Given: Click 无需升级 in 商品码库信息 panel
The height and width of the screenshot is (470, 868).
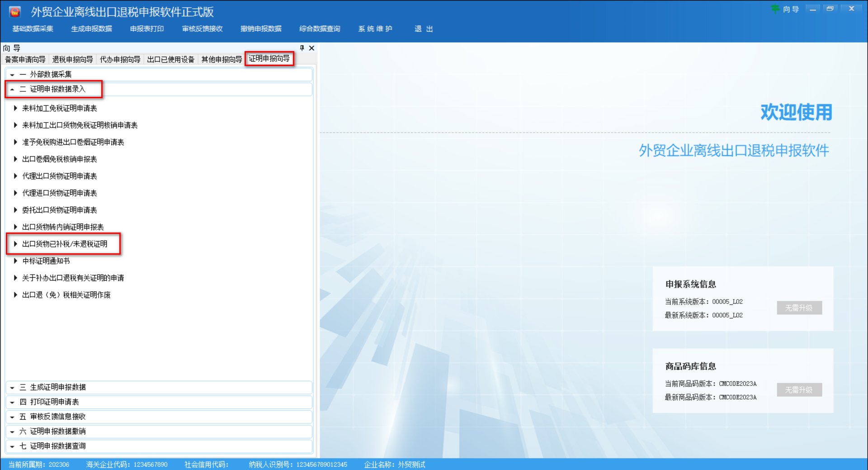Looking at the screenshot, I should [x=799, y=389].
